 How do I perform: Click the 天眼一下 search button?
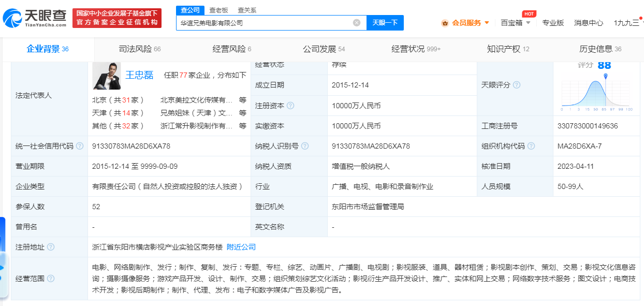[385, 23]
